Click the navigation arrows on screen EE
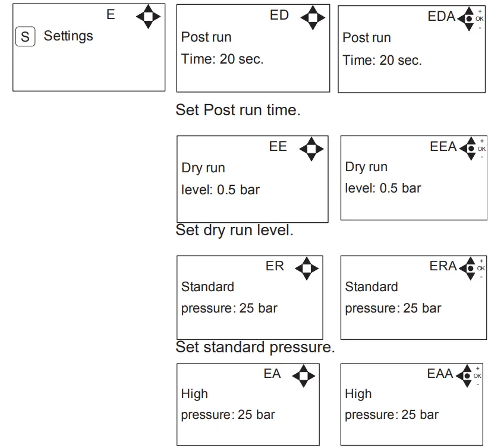 pyautogui.click(x=311, y=149)
